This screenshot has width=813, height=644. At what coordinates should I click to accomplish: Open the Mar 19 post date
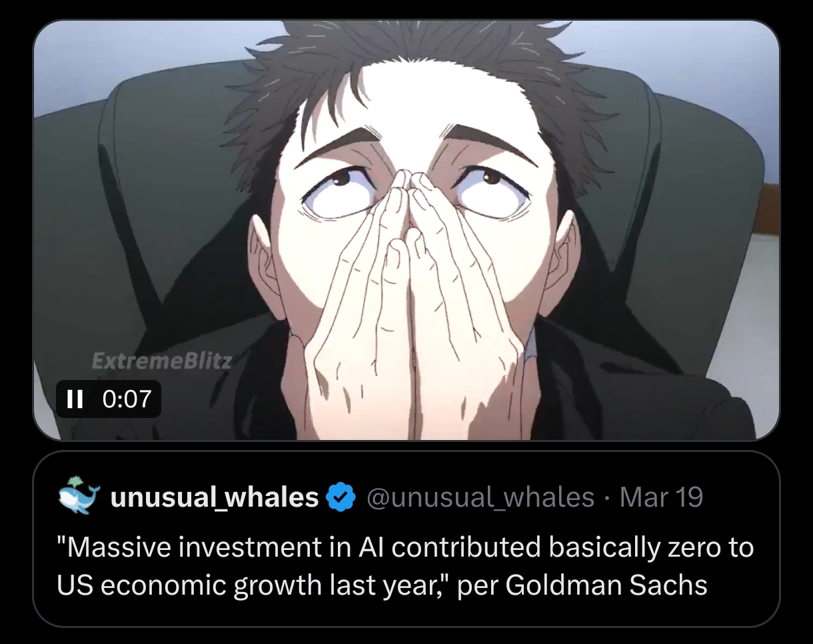pyautogui.click(x=661, y=497)
